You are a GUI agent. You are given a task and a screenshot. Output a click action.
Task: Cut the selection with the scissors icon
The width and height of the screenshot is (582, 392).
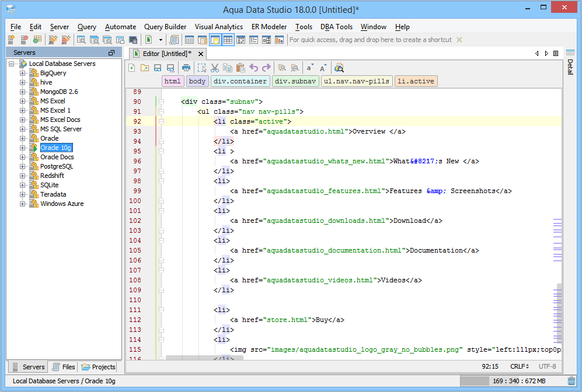[x=215, y=68]
